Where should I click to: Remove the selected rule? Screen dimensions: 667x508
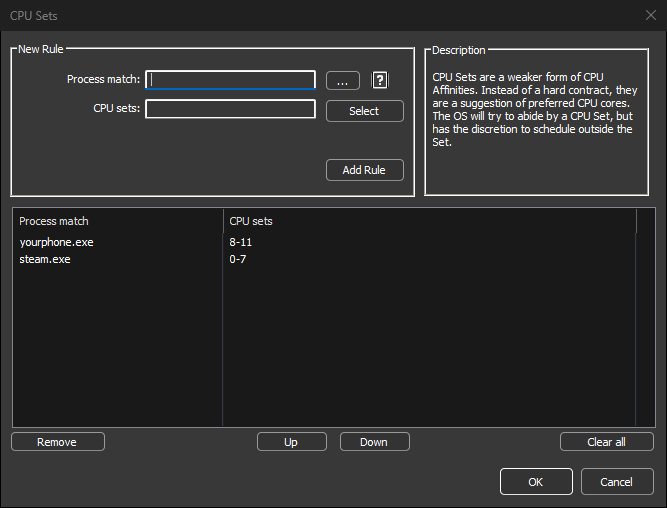[x=58, y=442]
